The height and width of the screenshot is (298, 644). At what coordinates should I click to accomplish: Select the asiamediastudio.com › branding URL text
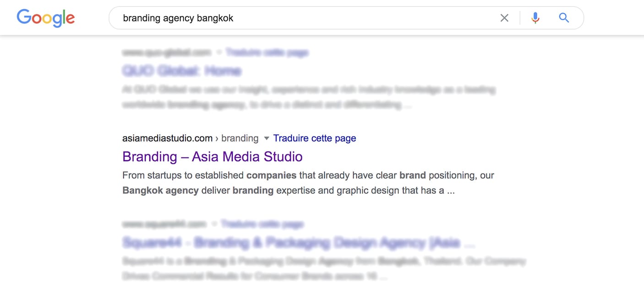(191, 138)
